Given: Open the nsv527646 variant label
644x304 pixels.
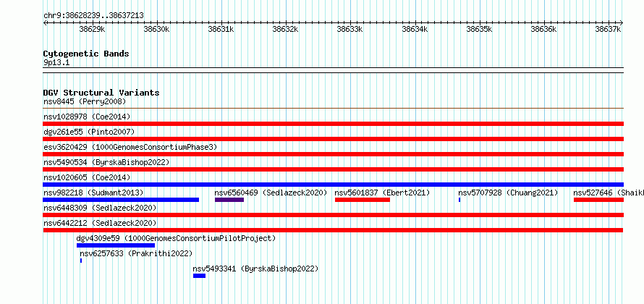Looking at the screenshot, I should click(x=609, y=193).
